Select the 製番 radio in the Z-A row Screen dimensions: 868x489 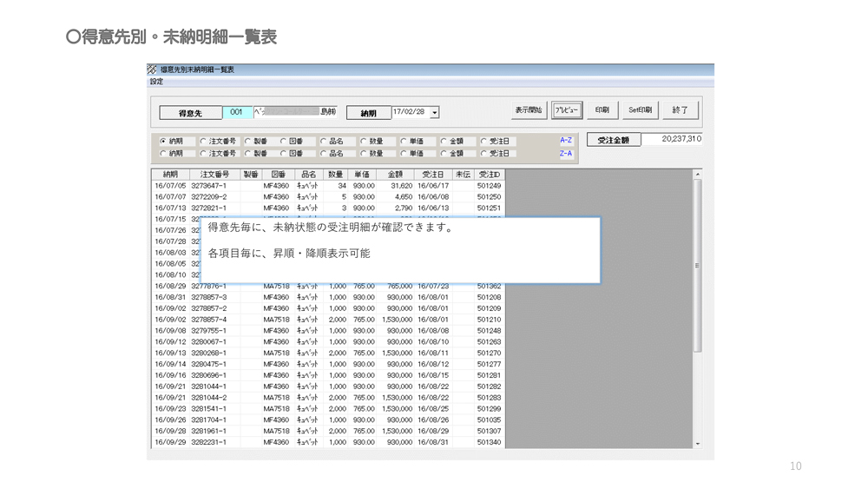[x=248, y=154]
